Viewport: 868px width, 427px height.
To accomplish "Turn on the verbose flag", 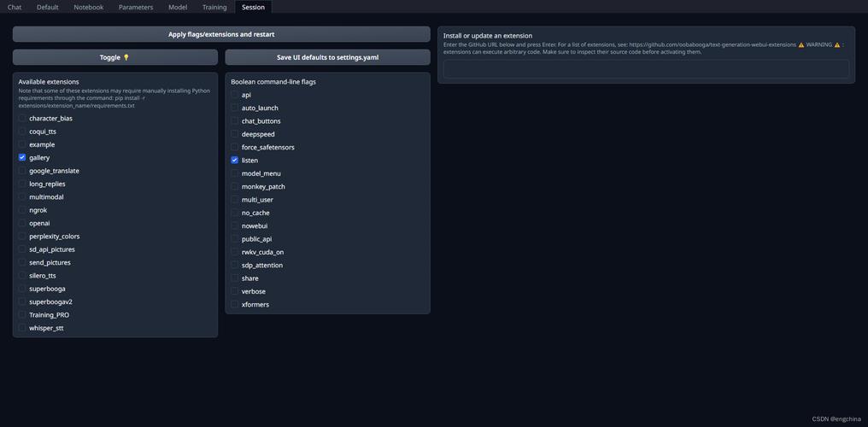I will point(235,291).
